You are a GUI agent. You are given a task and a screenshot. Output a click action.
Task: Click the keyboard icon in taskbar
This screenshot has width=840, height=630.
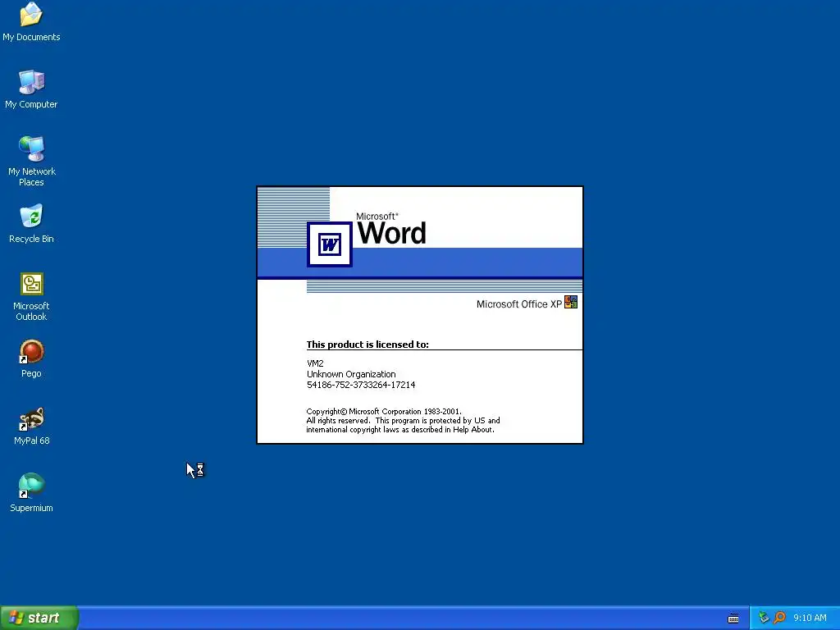pyautogui.click(x=733, y=619)
